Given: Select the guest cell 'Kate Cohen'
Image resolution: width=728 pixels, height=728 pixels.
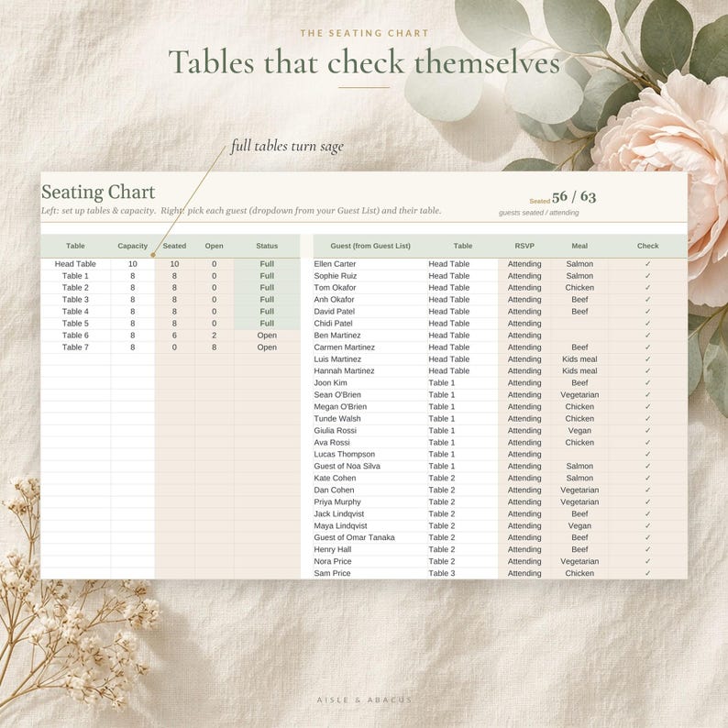Looking at the screenshot, I should pyautogui.click(x=370, y=479).
